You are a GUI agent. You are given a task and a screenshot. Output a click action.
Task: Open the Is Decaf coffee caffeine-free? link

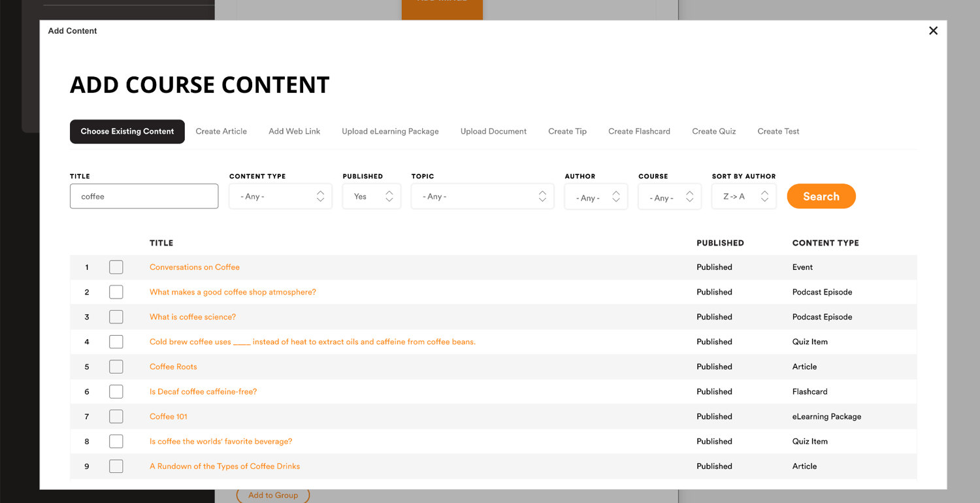point(203,391)
